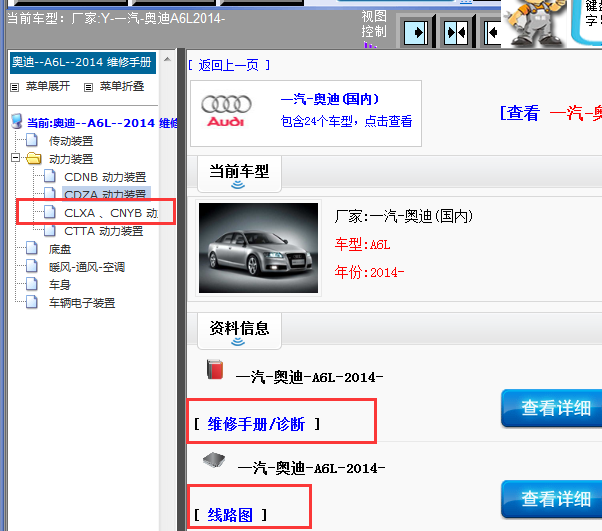Open the 线路图 link
This screenshot has width=602, height=531.
(x=230, y=515)
